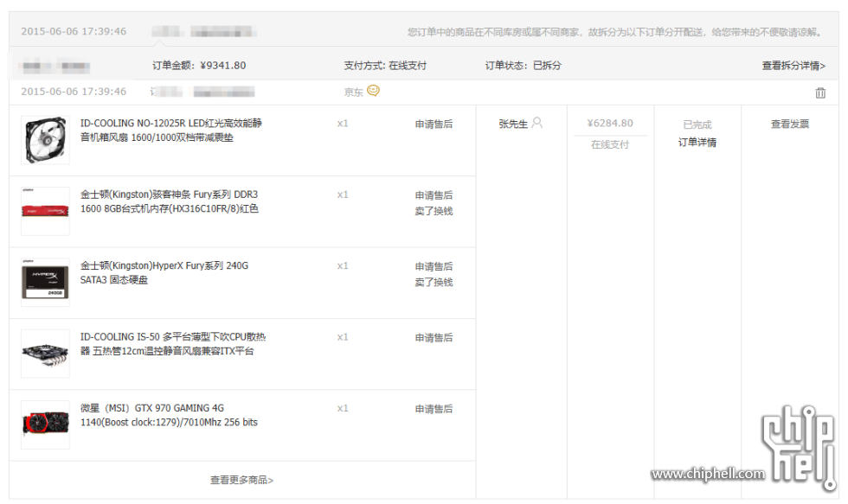Expand 查看拆分详情 for the split order
Viewport: 848px width, 504px height.
pyautogui.click(x=793, y=66)
